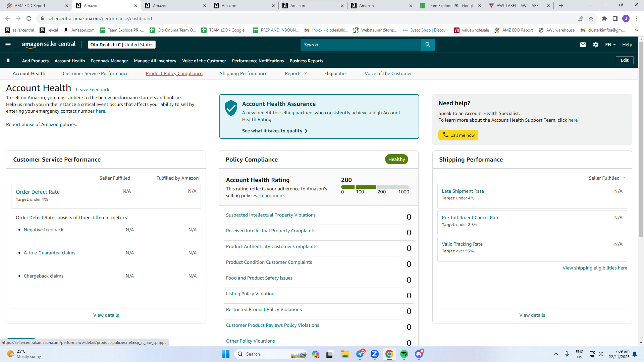
Task: Open Suspected Intellectual Property Violations
Action: tap(271, 215)
